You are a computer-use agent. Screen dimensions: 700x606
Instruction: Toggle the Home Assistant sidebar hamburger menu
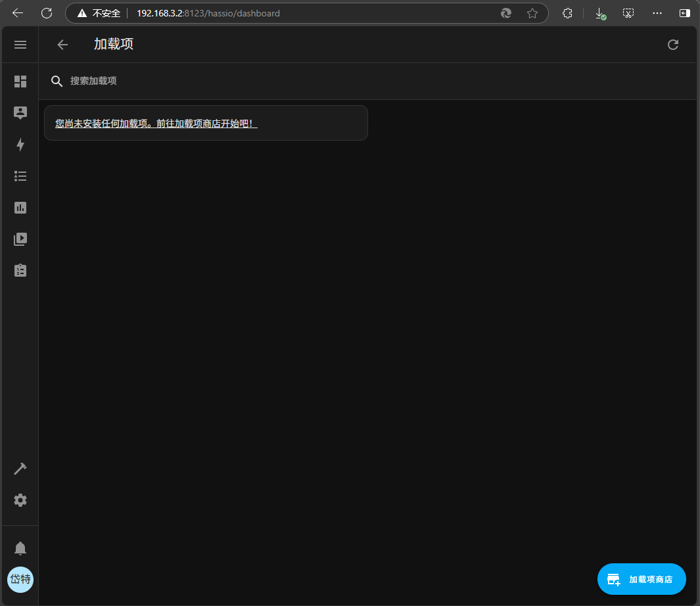coord(20,45)
